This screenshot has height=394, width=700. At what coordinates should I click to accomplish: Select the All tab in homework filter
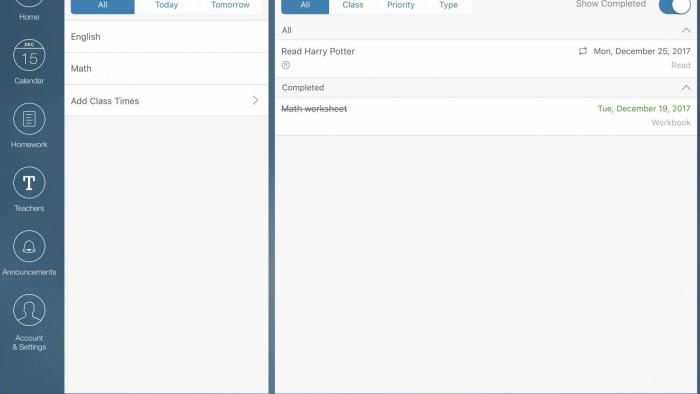point(305,6)
